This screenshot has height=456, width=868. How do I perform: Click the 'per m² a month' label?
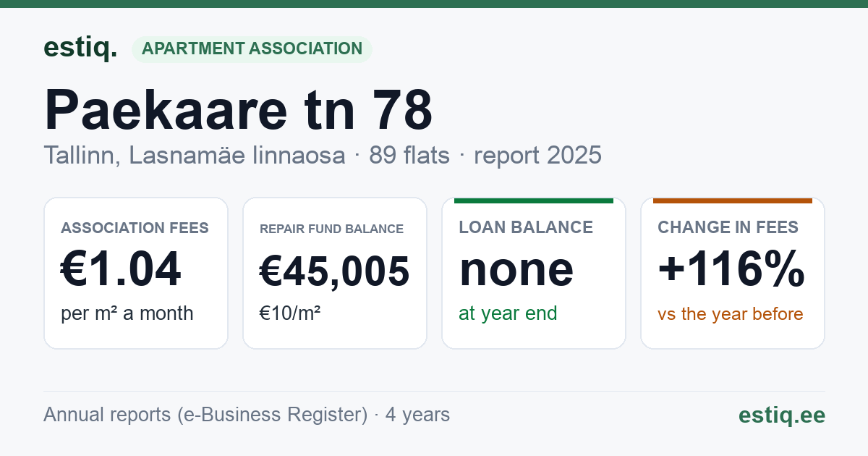tap(127, 313)
